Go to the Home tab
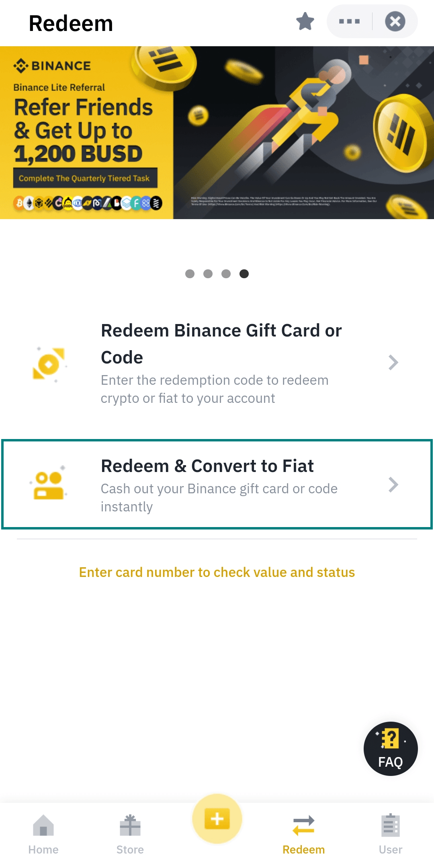Viewport: 434px width, 868px height. (x=43, y=834)
